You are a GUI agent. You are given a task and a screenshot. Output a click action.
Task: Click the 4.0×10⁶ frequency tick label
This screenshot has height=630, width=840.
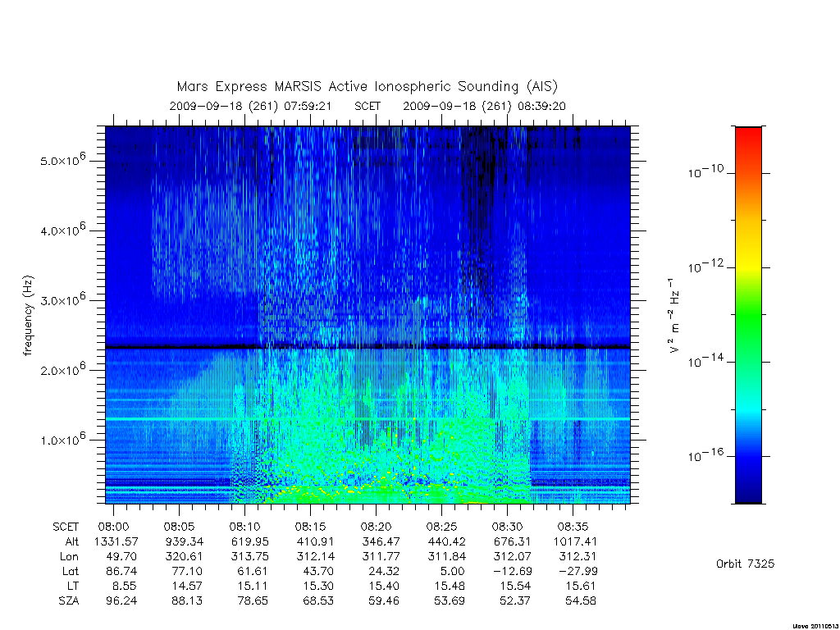[62, 230]
